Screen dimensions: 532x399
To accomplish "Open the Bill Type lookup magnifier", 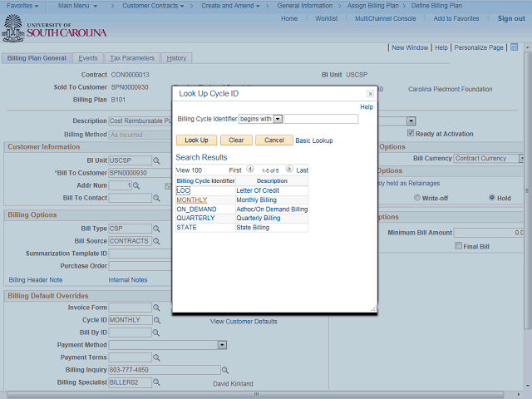I will click(156, 229).
